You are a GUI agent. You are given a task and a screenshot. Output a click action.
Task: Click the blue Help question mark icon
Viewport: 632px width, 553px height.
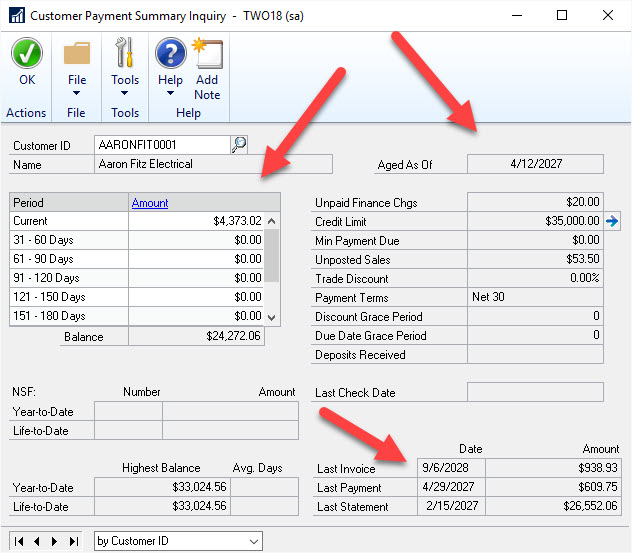click(x=171, y=53)
